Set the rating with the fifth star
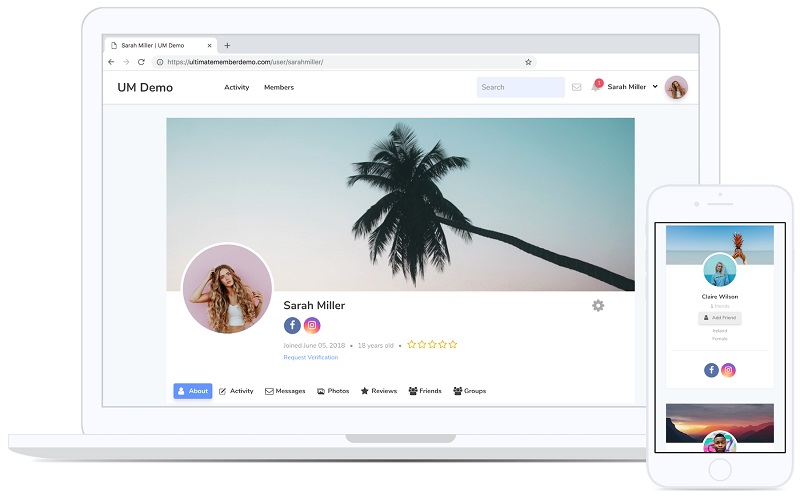Screen dimensions: 800x497 (x=453, y=344)
